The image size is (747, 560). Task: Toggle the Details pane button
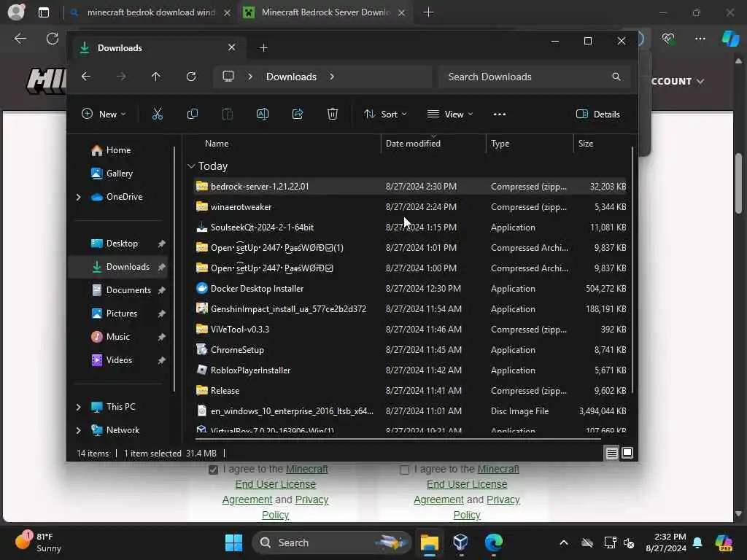tap(598, 114)
